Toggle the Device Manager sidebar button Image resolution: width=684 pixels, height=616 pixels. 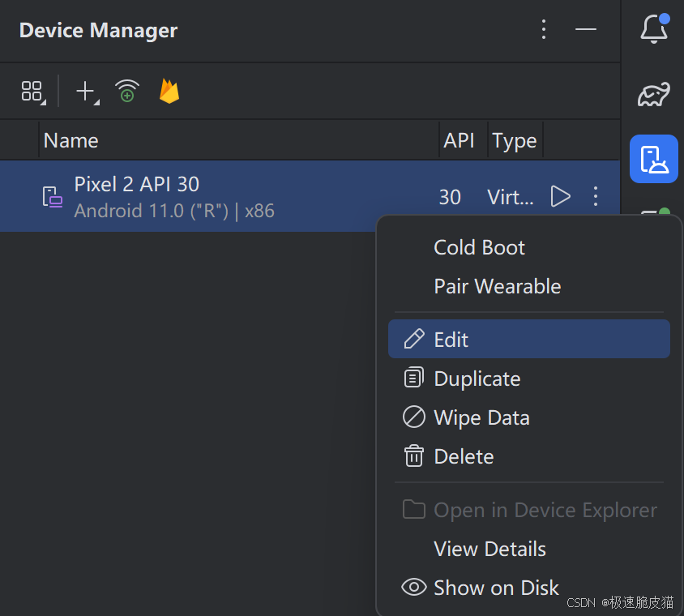pyautogui.click(x=653, y=159)
